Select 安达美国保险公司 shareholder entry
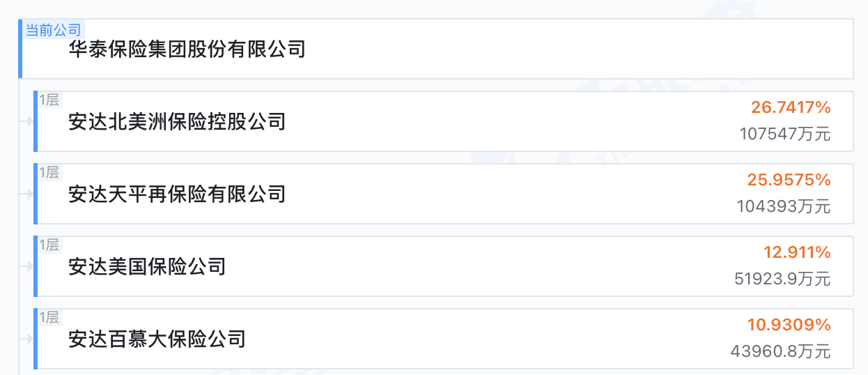The image size is (868, 375). (x=147, y=266)
